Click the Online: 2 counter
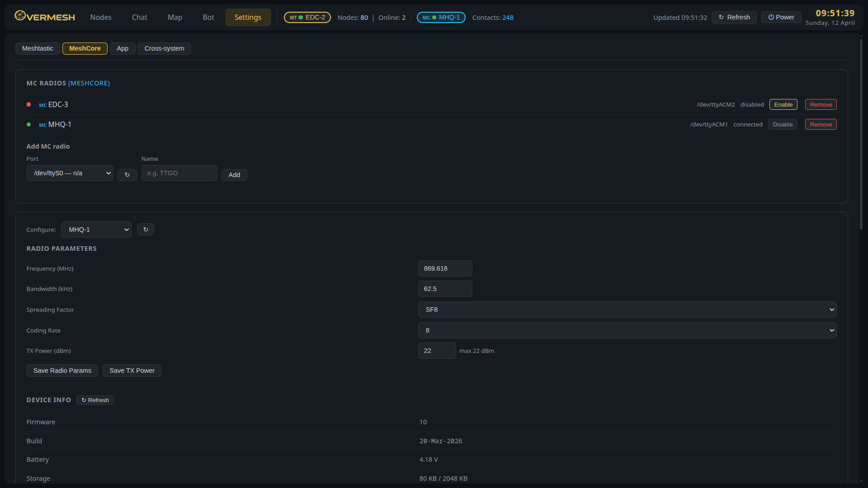 point(392,18)
